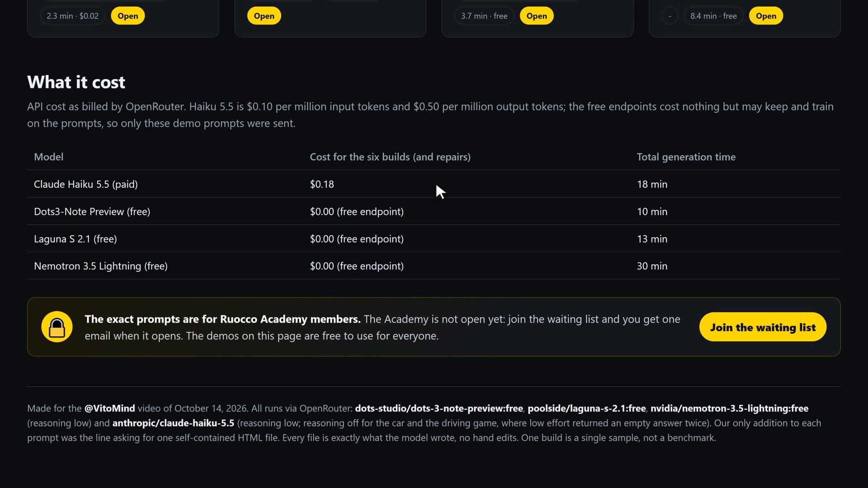Select the Laguna S 2.1 (free) row name

75,239
